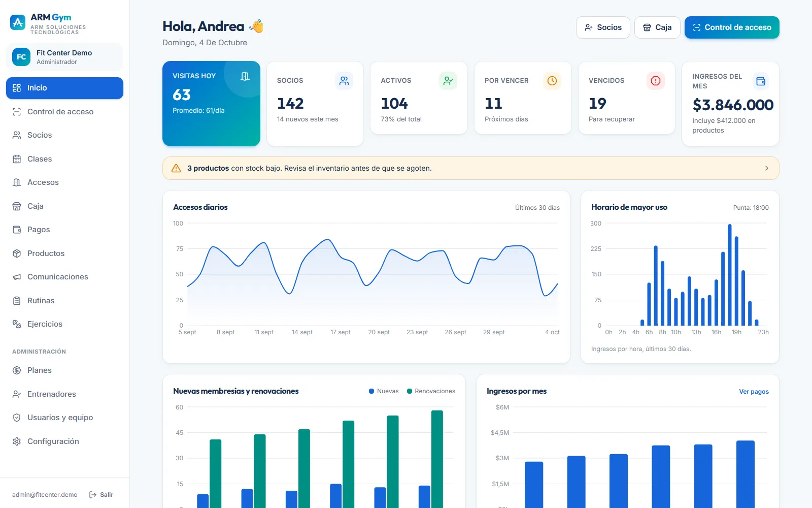This screenshot has width=812, height=508.
Task: Expand the low stock alert chevron
Action: 766,168
